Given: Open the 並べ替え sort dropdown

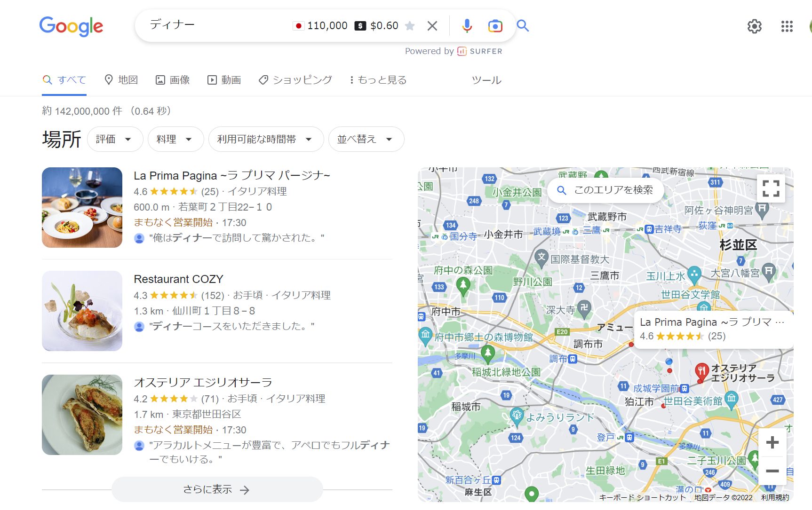Looking at the screenshot, I should coord(366,139).
